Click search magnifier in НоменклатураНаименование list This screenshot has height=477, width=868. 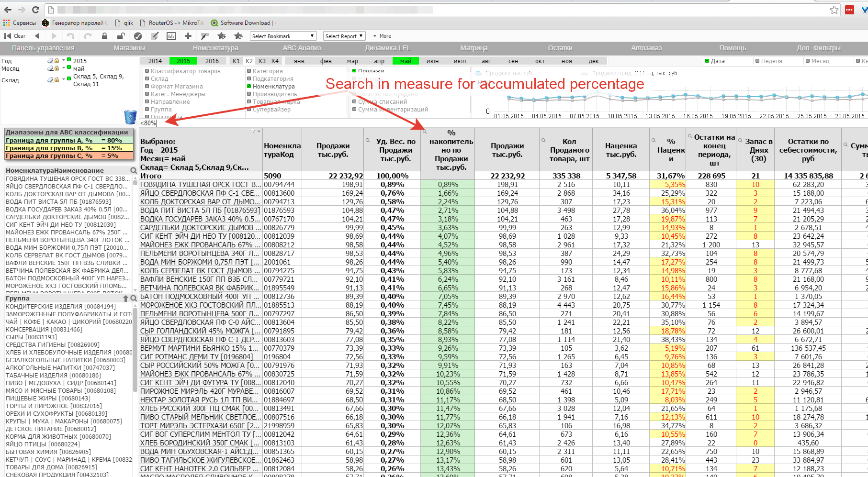134,170
